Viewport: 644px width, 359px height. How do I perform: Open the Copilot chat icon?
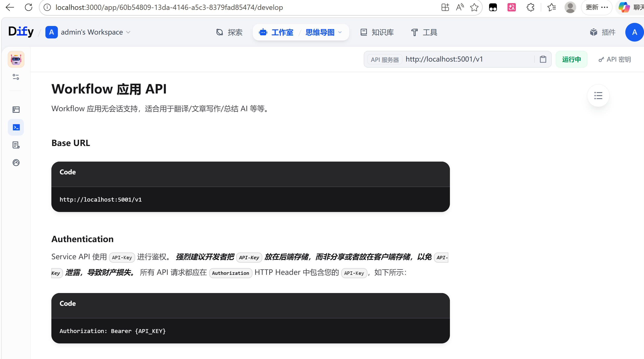624,7
